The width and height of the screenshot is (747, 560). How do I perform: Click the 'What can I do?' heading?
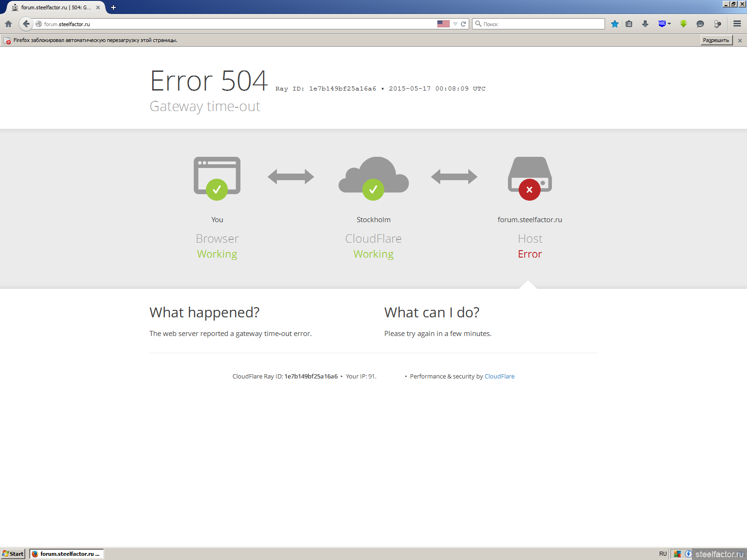point(432,312)
